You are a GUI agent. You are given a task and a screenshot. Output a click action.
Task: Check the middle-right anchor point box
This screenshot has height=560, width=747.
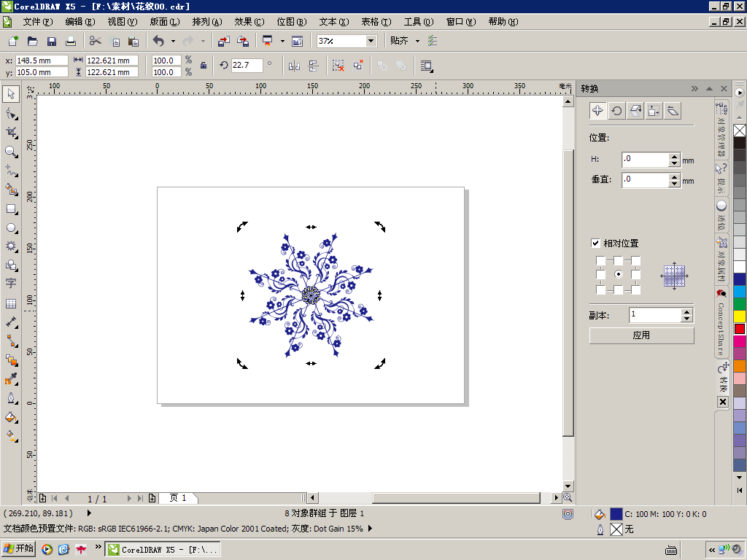635,275
